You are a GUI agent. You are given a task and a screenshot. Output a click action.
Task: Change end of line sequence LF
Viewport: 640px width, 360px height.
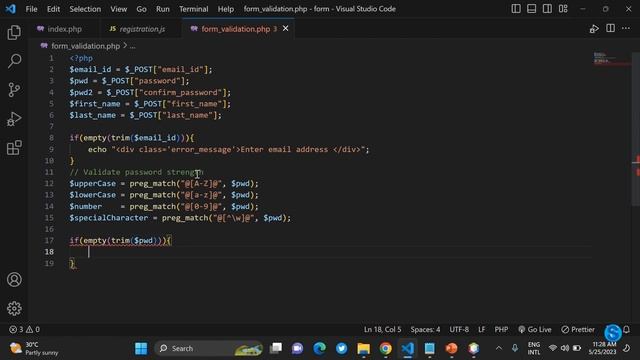482,329
